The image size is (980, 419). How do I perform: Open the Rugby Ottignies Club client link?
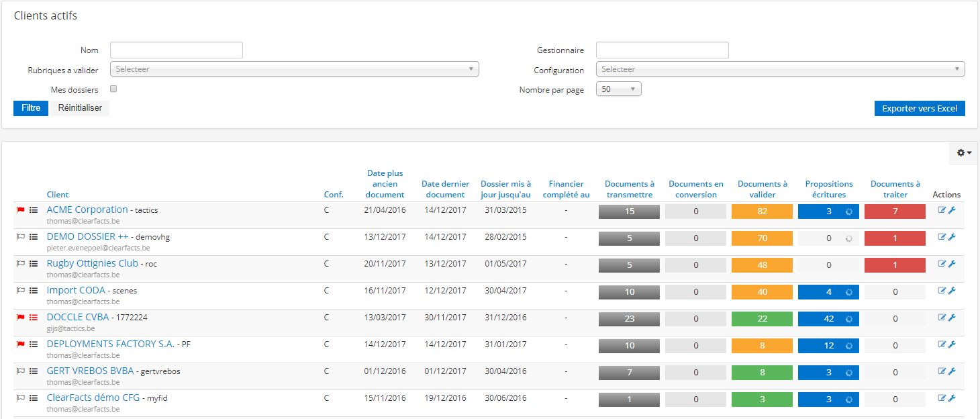[x=93, y=263]
